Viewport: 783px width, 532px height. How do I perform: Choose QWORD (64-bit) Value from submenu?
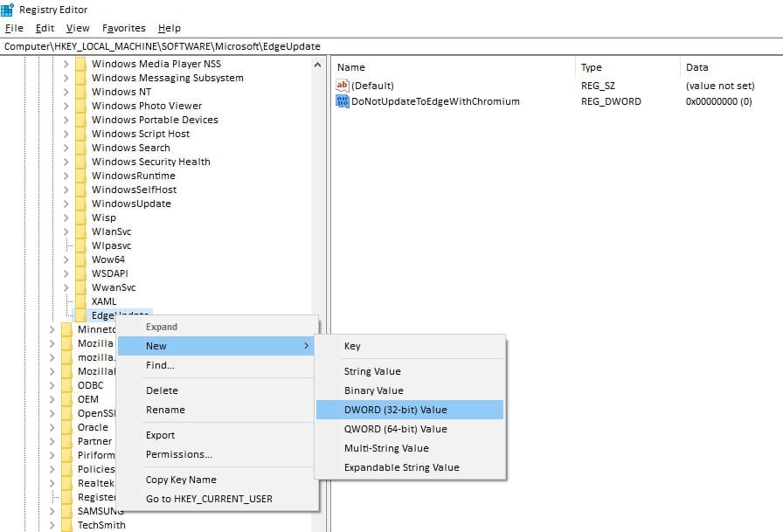pos(410,429)
